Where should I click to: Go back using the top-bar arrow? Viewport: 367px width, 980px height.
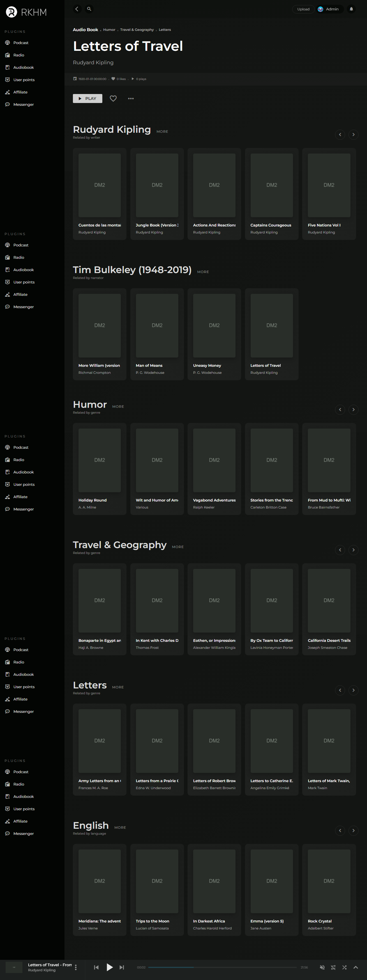pos(77,9)
